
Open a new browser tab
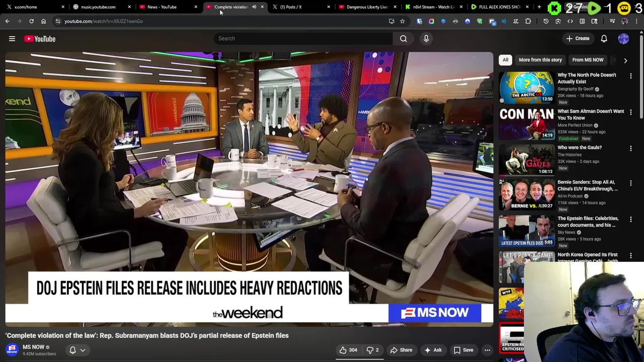539,7
